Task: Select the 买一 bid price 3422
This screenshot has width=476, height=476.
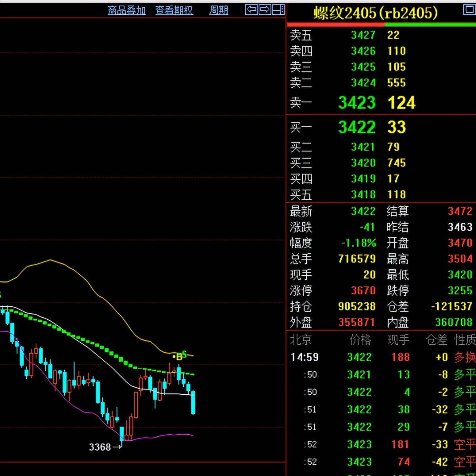Action: coord(357,127)
